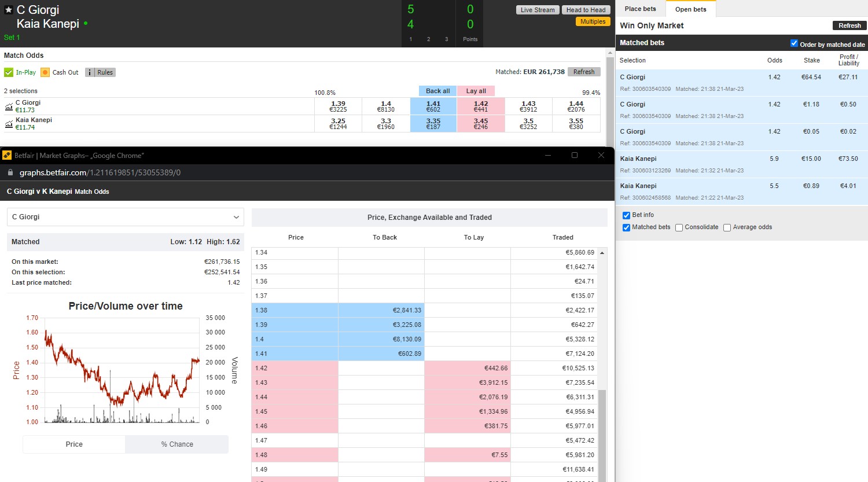Refresh the Win Only Market bets
The height and width of the screenshot is (482, 868).
(x=849, y=25)
